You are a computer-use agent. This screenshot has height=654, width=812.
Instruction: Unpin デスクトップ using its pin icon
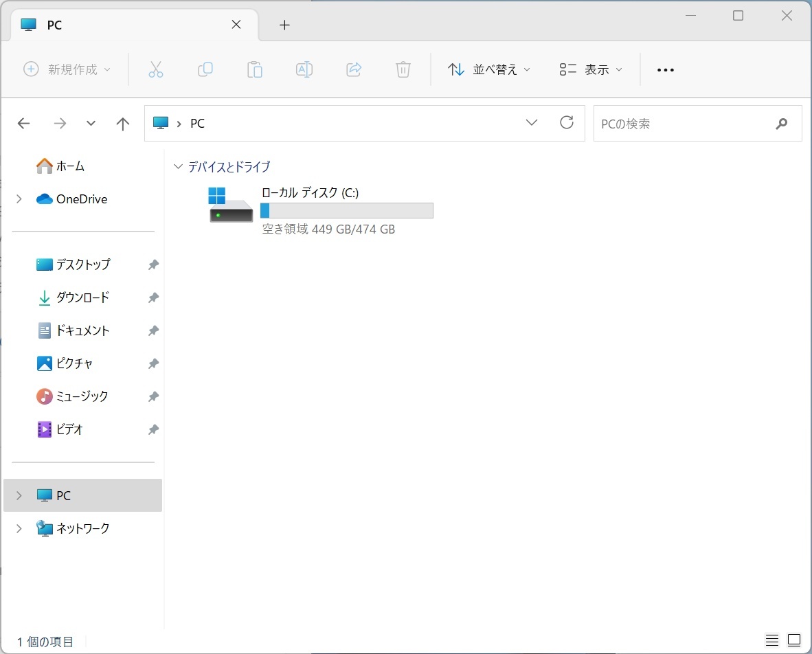153,264
